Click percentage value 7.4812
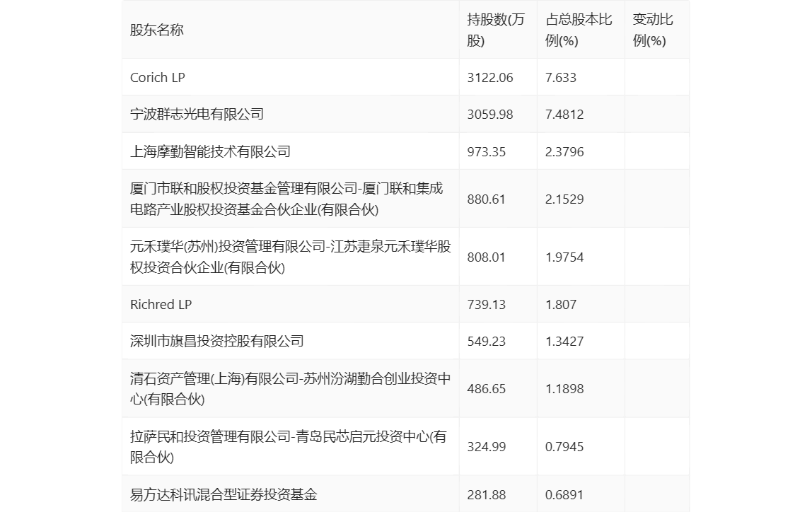The width and height of the screenshot is (812, 512). [564, 115]
